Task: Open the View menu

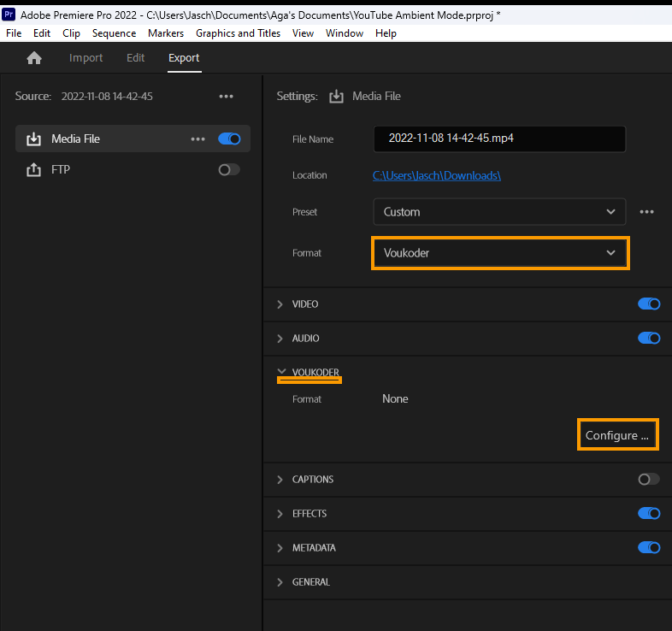Action: (x=303, y=33)
